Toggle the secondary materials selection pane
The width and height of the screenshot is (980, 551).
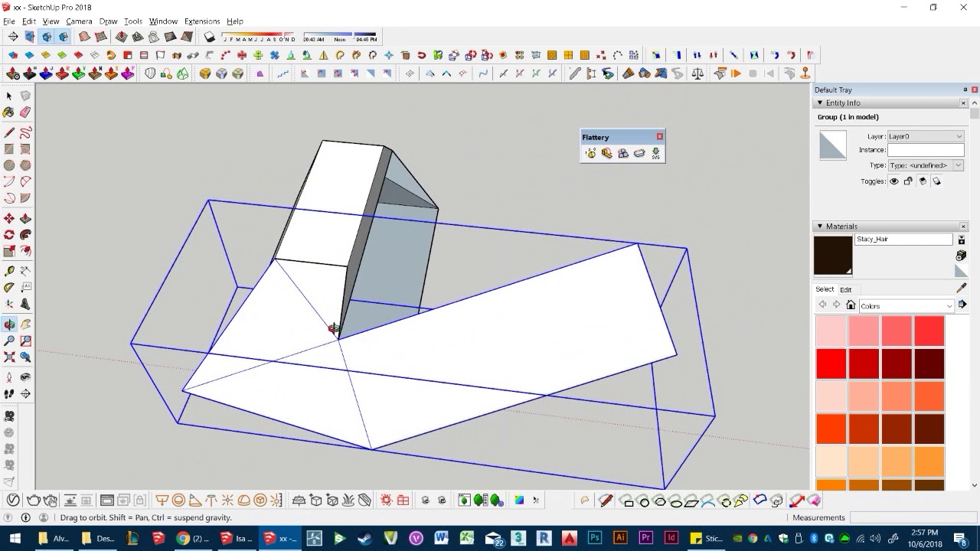pos(961,240)
